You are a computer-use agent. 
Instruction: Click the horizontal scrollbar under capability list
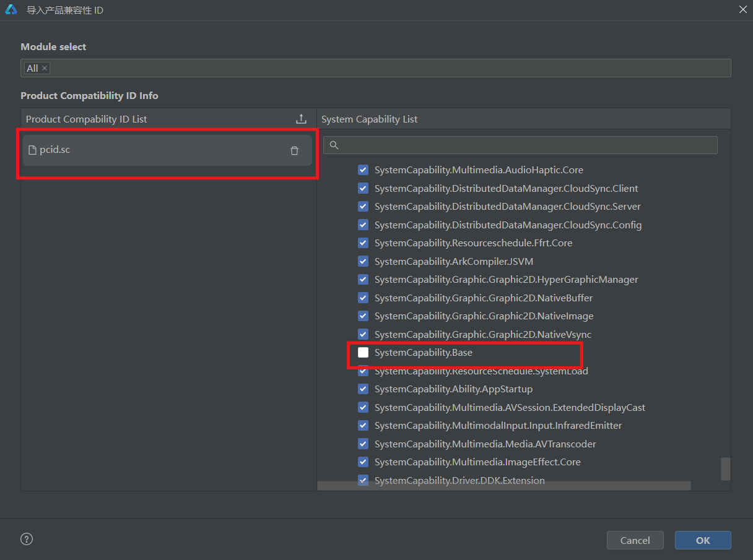[503, 486]
